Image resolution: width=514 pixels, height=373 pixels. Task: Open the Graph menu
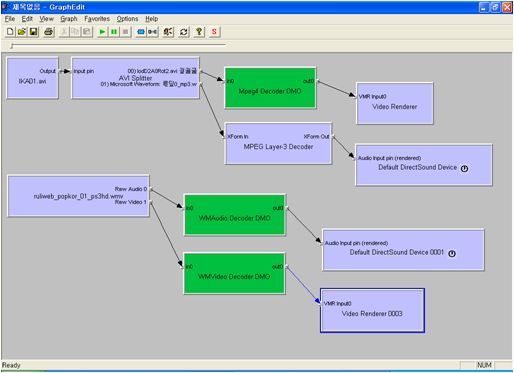pyautogui.click(x=69, y=19)
